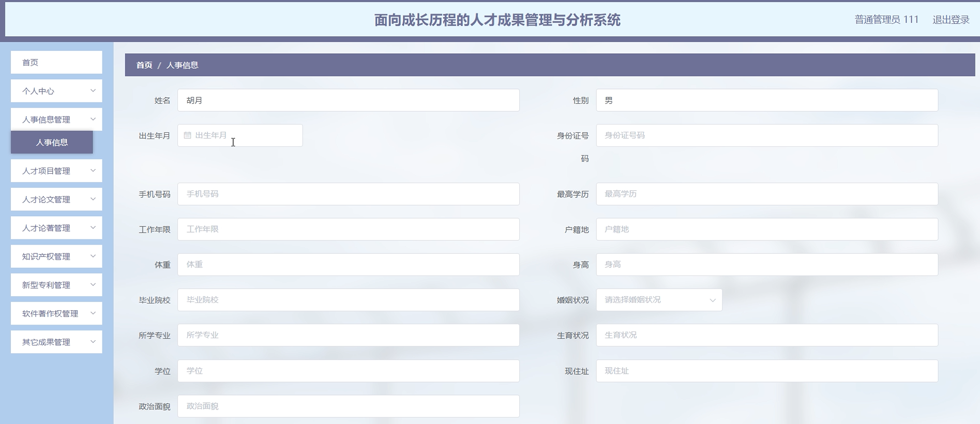Click the 首页 breadcrumb link

(x=144, y=65)
